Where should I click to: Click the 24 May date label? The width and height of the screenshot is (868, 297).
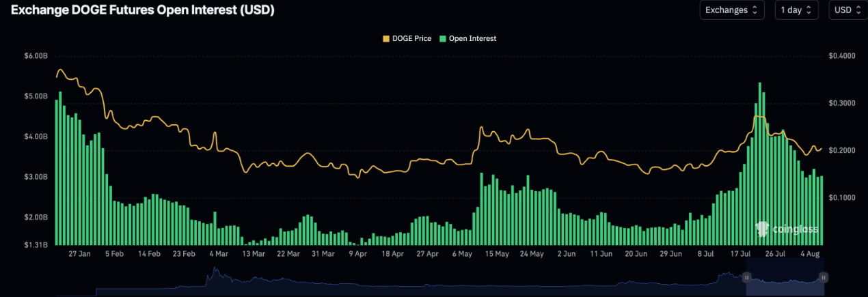coord(532,253)
